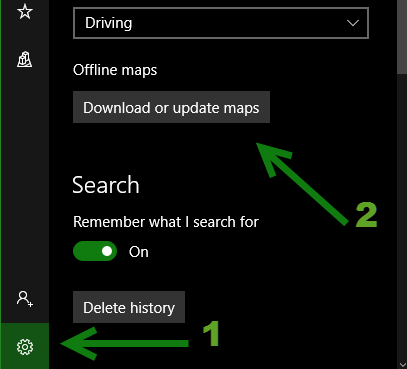Click the add account person icon

(25, 299)
